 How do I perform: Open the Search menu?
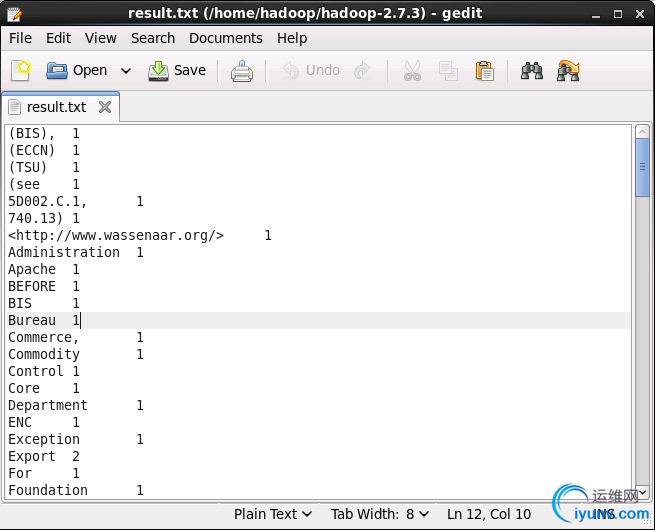pyautogui.click(x=153, y=38)
